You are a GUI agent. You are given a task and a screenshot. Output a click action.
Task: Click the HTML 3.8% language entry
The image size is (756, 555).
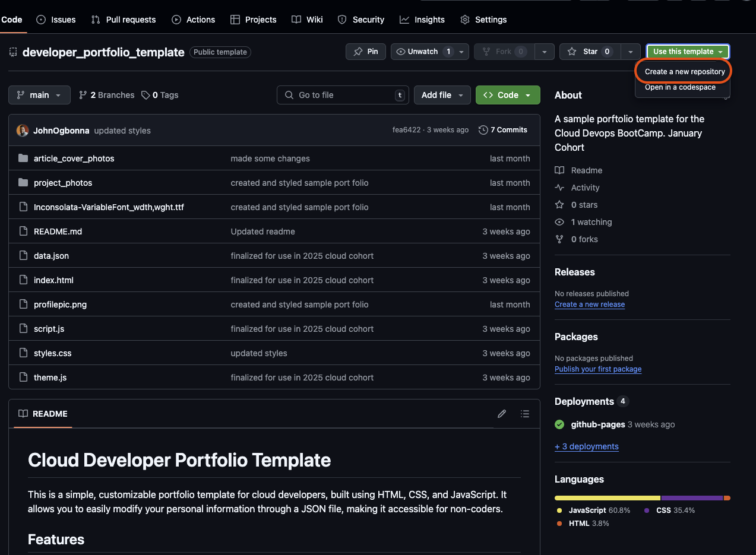(583, 524)
